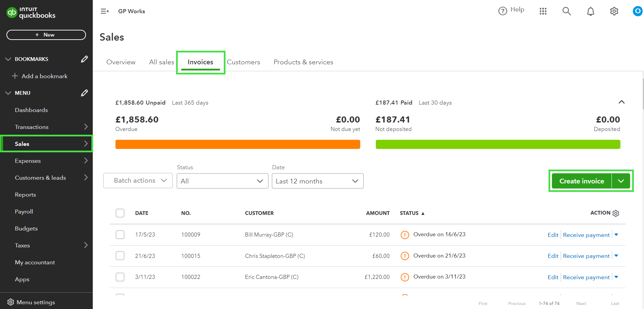644x309 pixels.
Task: Collapse the left navigation menu icon
Action: click(x=105, y=12)
